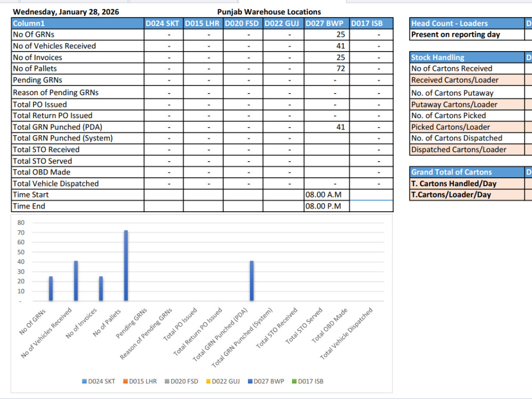Select the Picked Cartons/Loader cell
The width and height of the screenshot is (532, 399).
click(467, 127)
